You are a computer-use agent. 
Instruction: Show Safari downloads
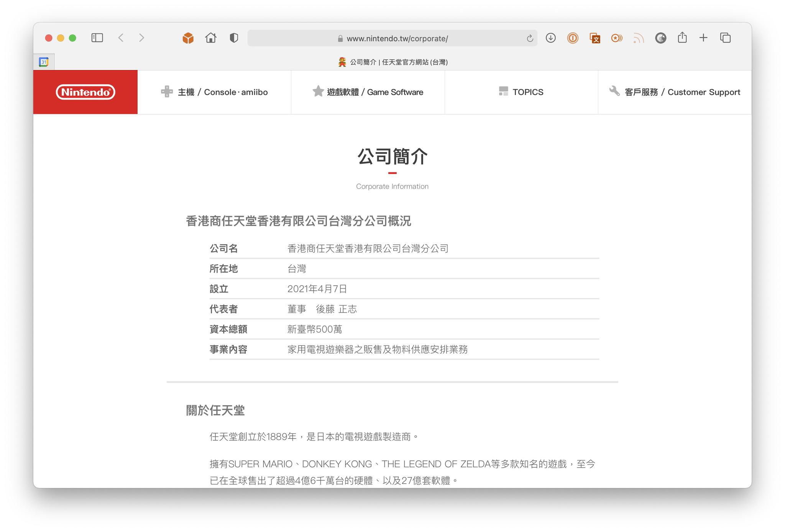(551, 38)
